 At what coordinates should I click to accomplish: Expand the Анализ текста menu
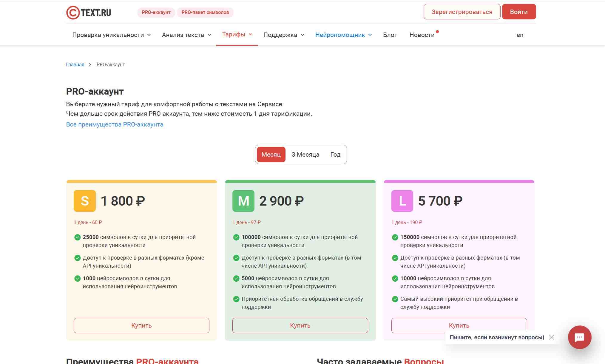pyautogui.click(x=186, y=35)
